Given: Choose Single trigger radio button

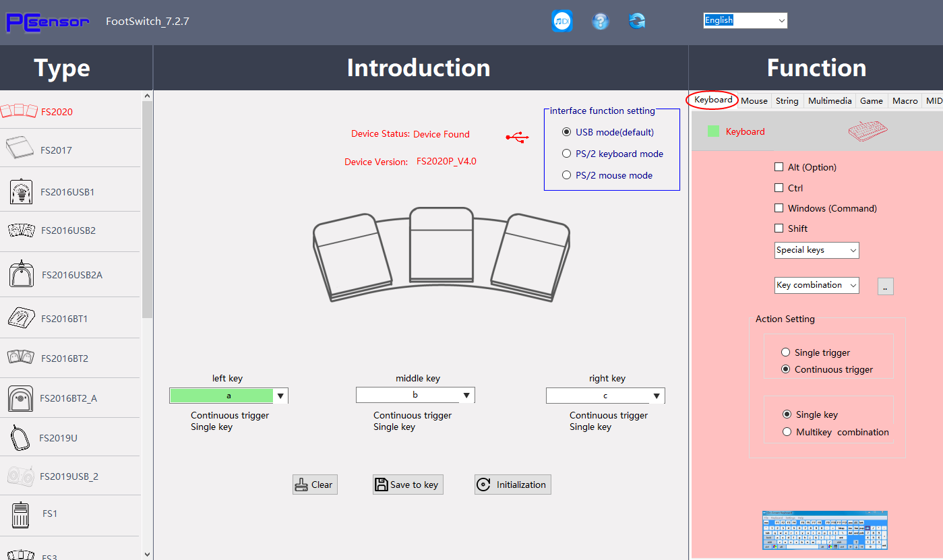Looking at the screenshot, I should click(x=785, y=352).
